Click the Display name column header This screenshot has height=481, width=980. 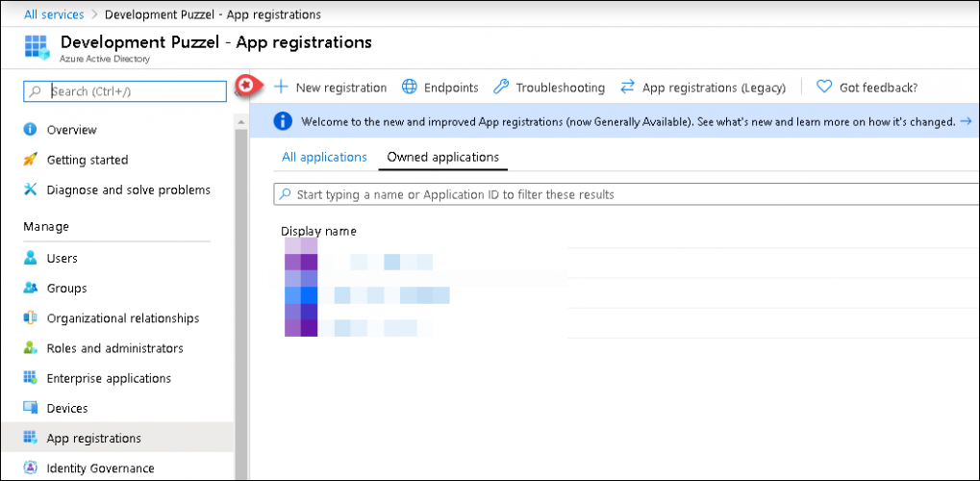pos(318,231)
